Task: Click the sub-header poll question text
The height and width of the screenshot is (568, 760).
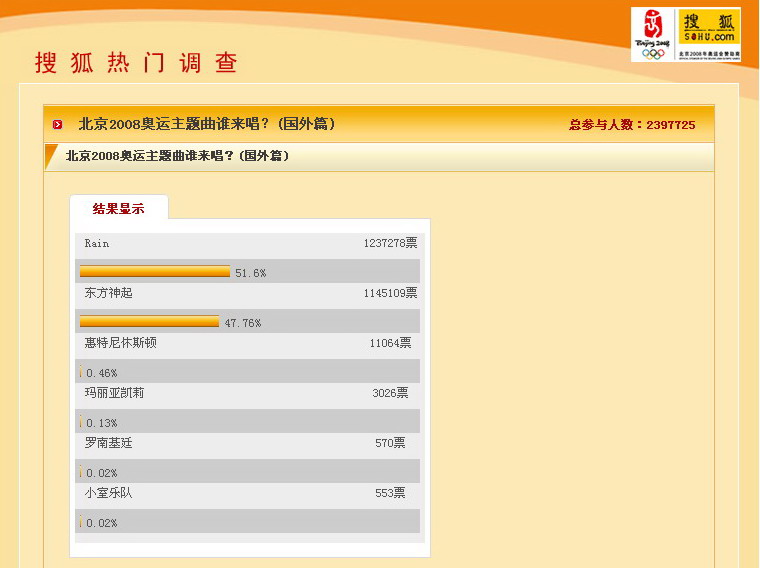Action: pos(177,156)
